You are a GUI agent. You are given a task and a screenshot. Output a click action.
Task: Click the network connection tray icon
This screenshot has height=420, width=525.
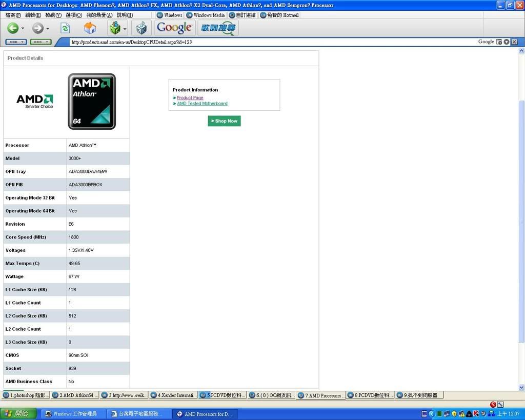tap(491, 414)
